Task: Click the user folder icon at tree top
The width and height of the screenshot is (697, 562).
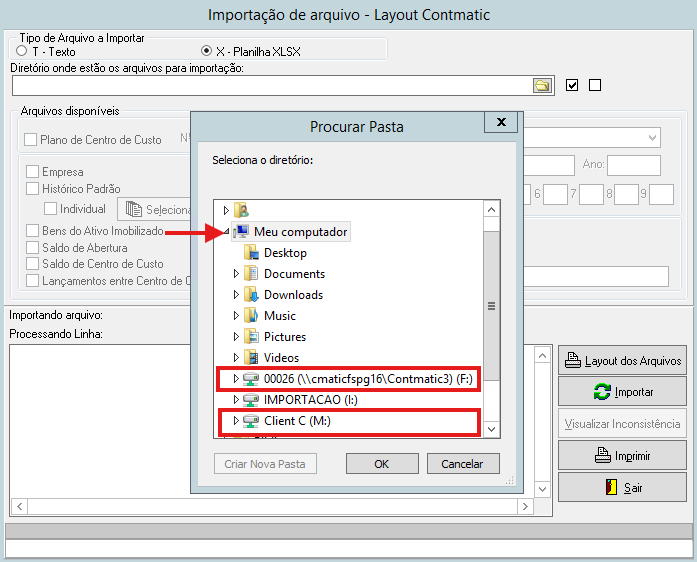Action: pos(241,210)
